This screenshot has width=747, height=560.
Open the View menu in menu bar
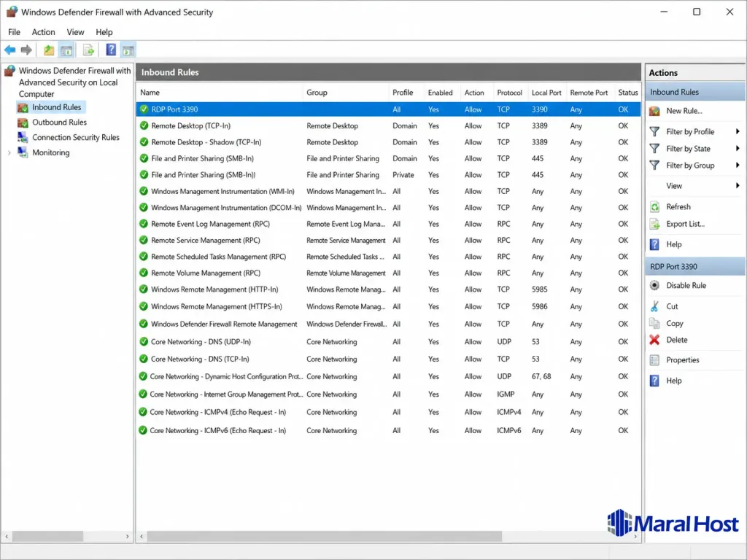[x=75, y=32]
